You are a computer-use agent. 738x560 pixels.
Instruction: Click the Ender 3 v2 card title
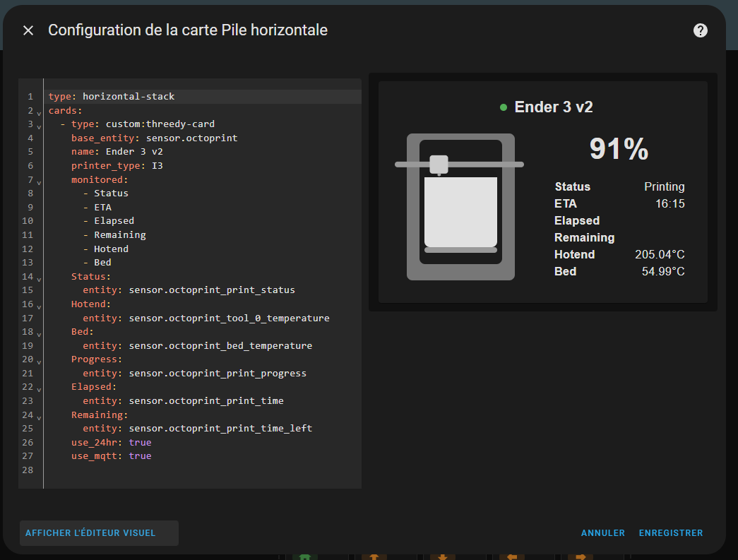click(x=554, y=107)
